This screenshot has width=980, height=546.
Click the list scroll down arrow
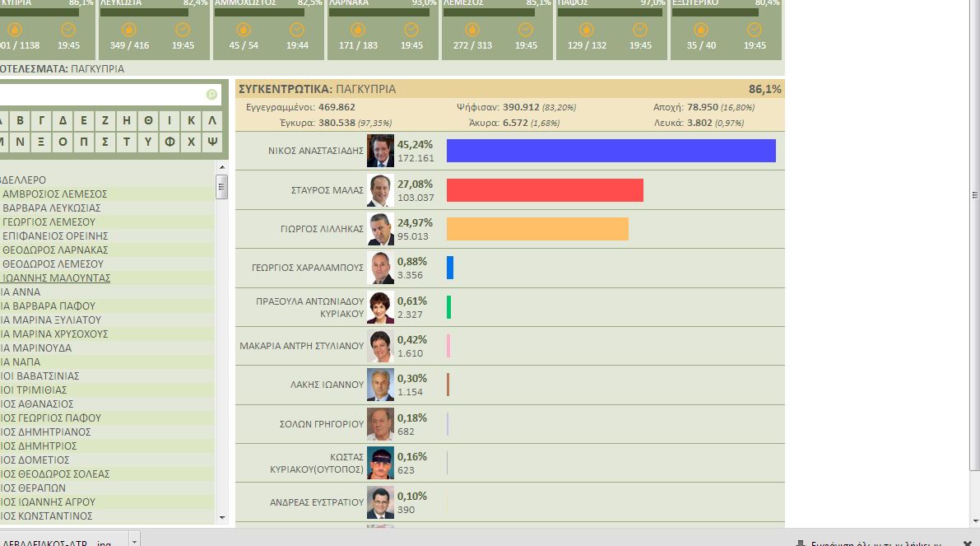pos(221,517)
